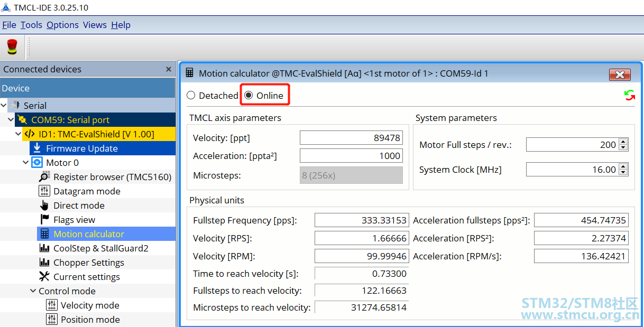Click the Acceleration fullsteps [pps²] field

click(x=581, y=220)
